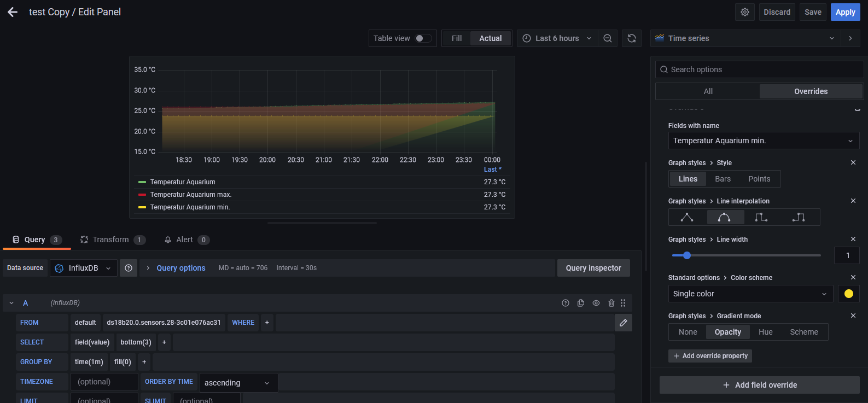The height and width of the screenshot is (403, 868).
Task: Click the back arrow to exit panel editor
Action: pyautogui.click(x=13, y=12)
